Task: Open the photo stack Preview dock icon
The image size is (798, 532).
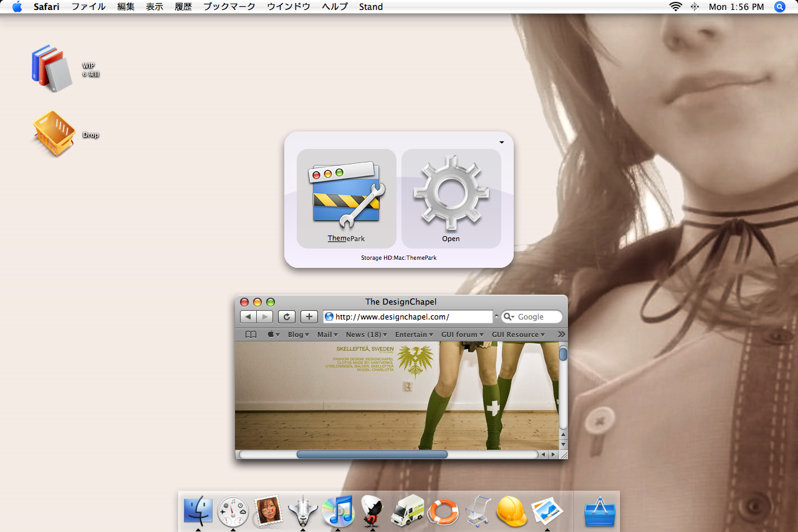Action: click(547, 511)
